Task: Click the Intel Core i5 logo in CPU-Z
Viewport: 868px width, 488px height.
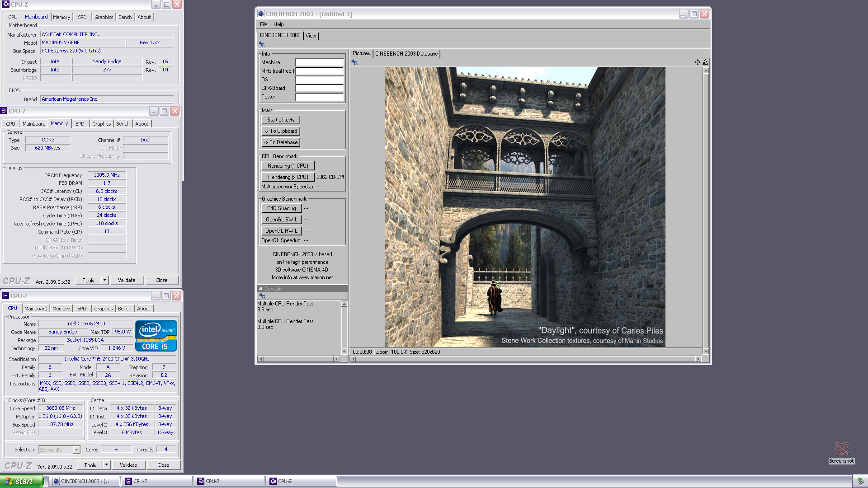Action: click(156, 336)
